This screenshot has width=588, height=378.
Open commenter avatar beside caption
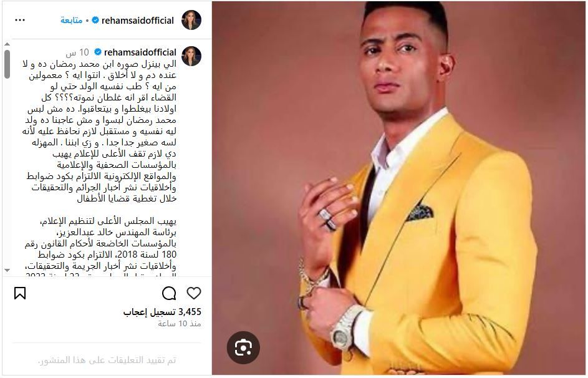click(x=191, y=56)
